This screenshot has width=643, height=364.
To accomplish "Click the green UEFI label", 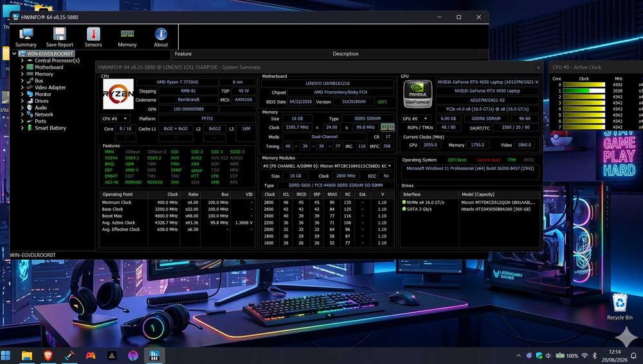I will tap(382, 102).
